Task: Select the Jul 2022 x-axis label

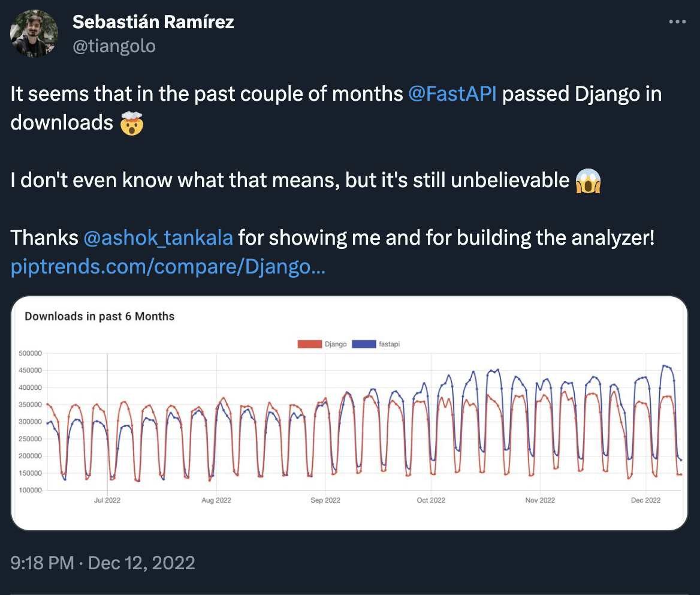Action: pyautogui.click(x=107, y=500)
